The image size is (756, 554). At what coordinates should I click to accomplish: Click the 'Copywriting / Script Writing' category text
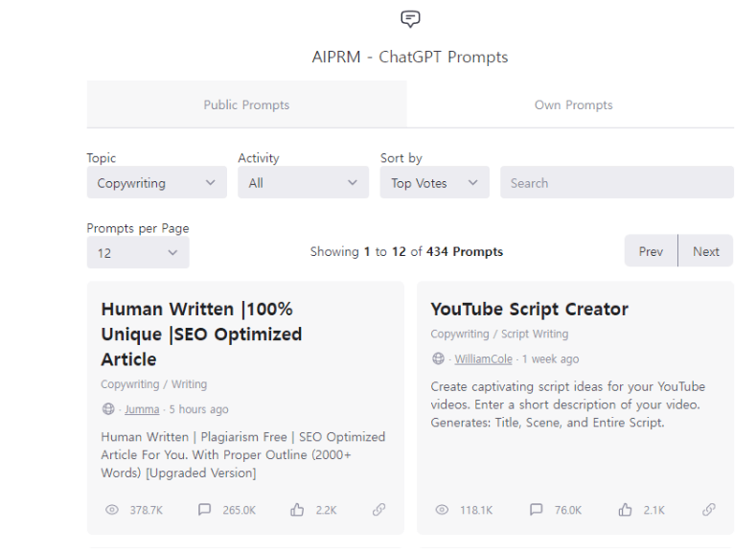click(499, 334)
